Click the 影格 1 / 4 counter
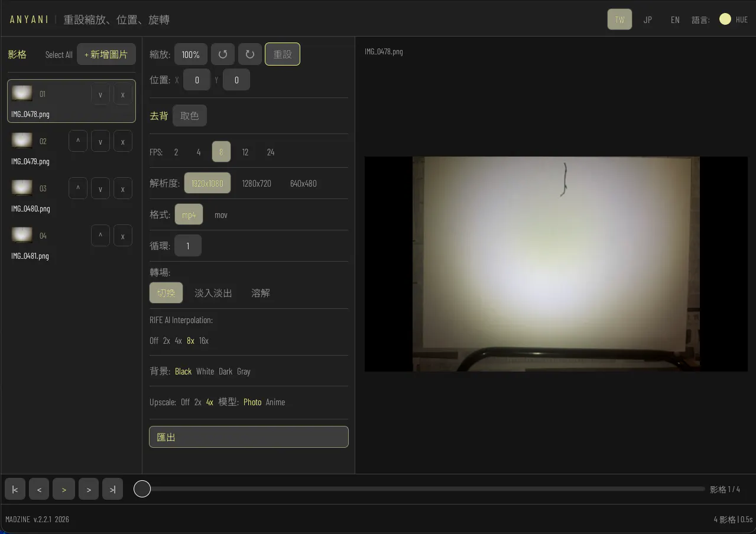The width and height of the screenshot is (756, 534). (x=725, y=489)
